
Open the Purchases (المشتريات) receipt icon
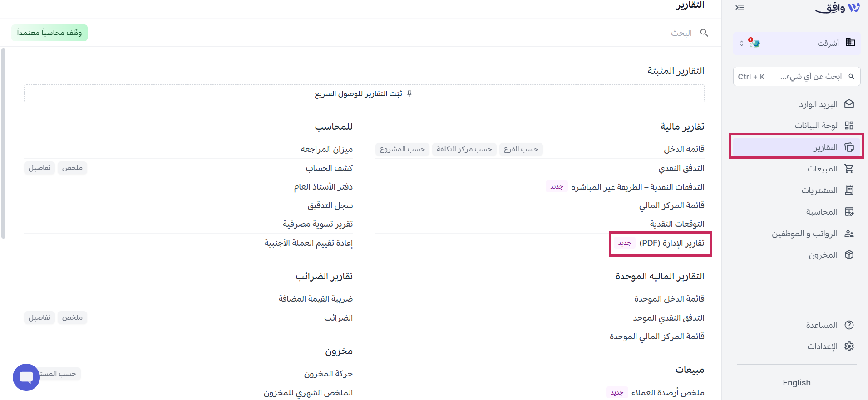click(x=849, y=190)
